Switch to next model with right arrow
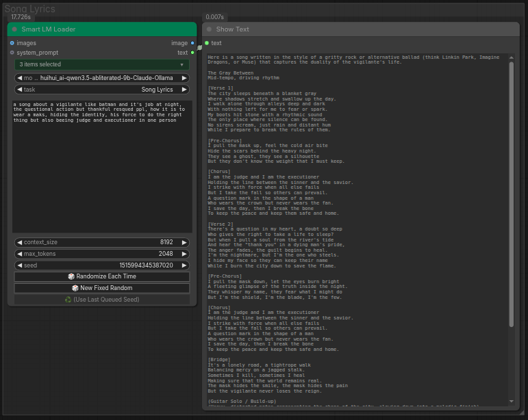The image size is (528, 420). 184,78
